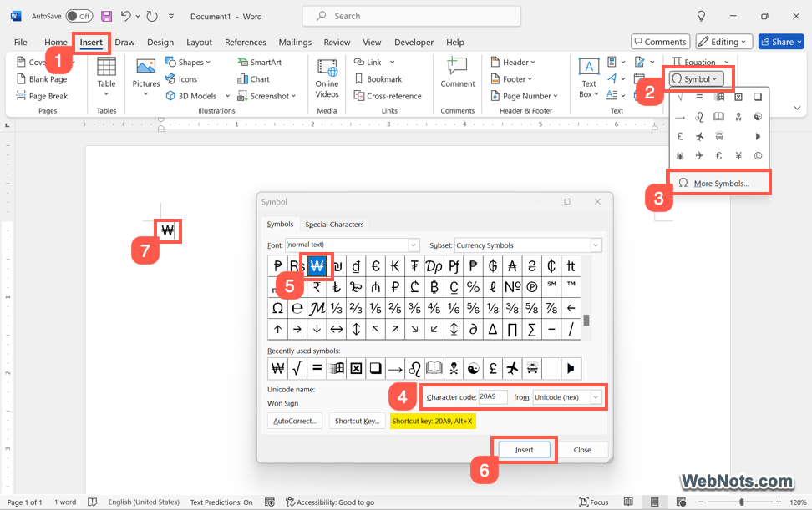
Task: Click the Save floppy disk icon
Action: click(106, 16)
